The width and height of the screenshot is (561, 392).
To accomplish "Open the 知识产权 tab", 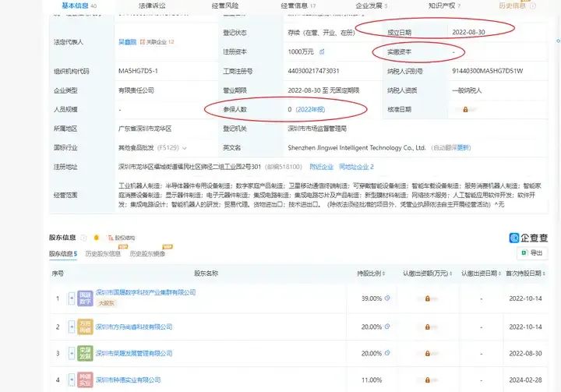I will 444,5.
